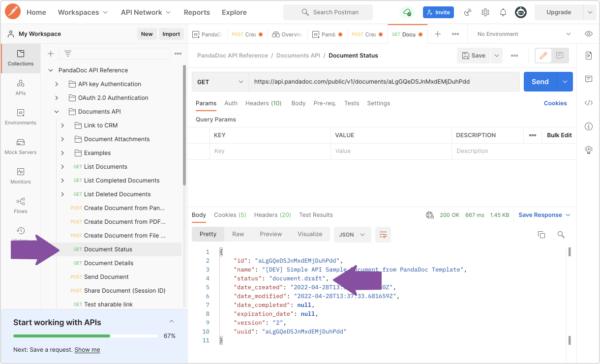Search within the response body
The image size is (600, 364).
click(x=561, y=235)
